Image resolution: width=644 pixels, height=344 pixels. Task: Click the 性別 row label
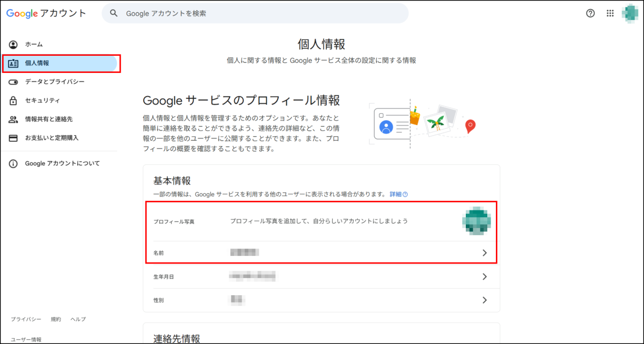tap(159, 301)
